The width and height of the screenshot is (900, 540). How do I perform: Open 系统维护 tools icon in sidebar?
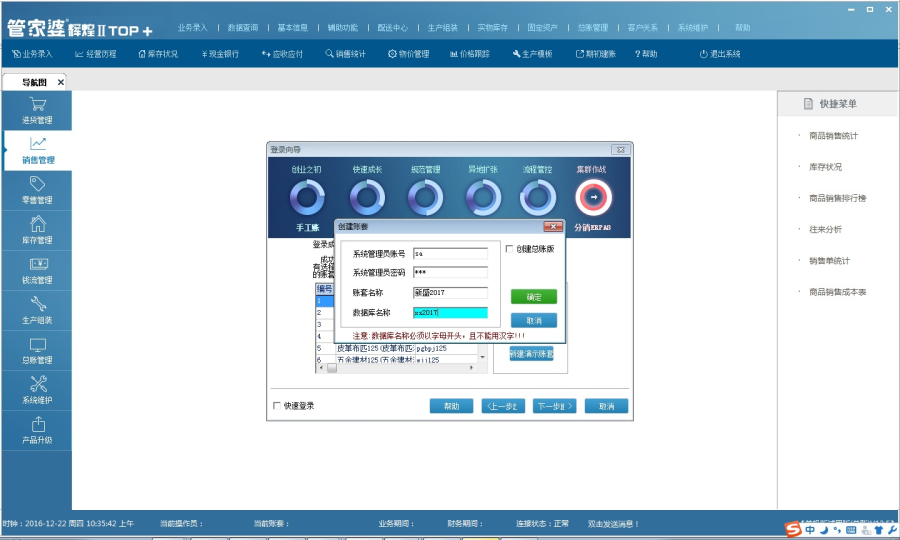coord(37,385)
